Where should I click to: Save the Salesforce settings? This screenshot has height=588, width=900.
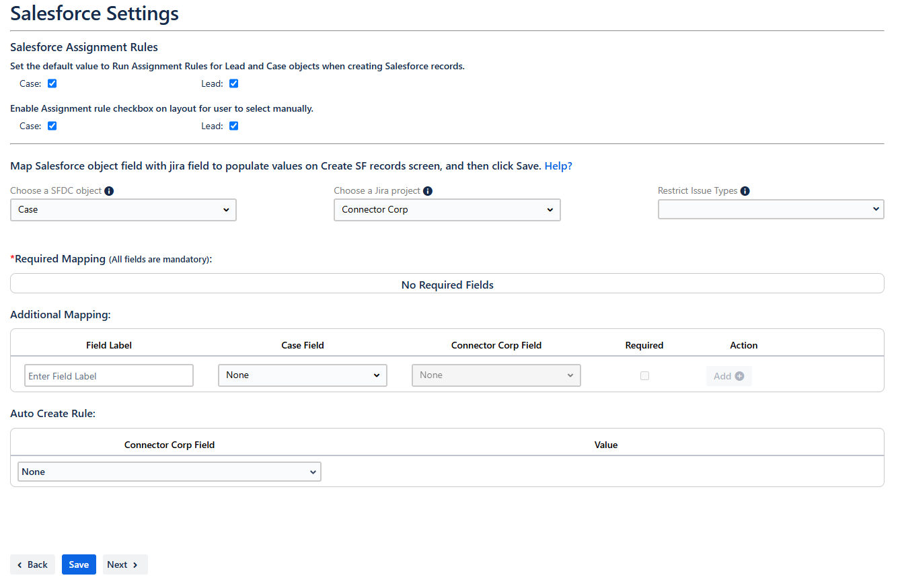tap(79, 564)
